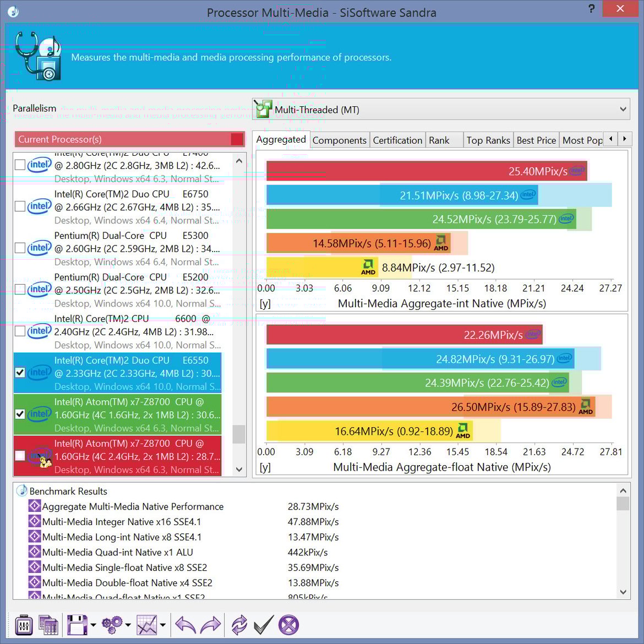Click the Intel logo in the 2.80GHz processor row
Image resolution: width=644 pixels, height=644 pixels.
[40, 165]
